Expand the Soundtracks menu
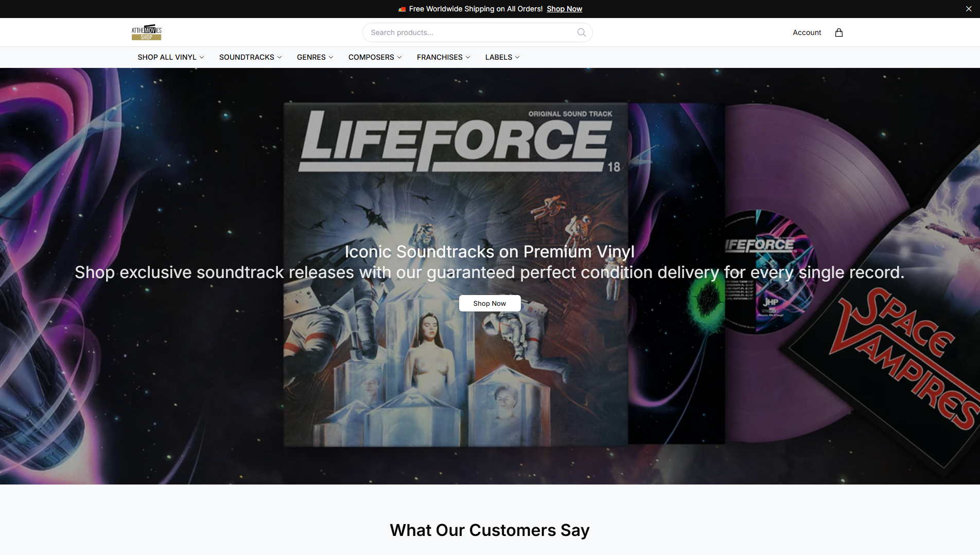The width and height of the screenshot is (980, 555). (251, 57)
